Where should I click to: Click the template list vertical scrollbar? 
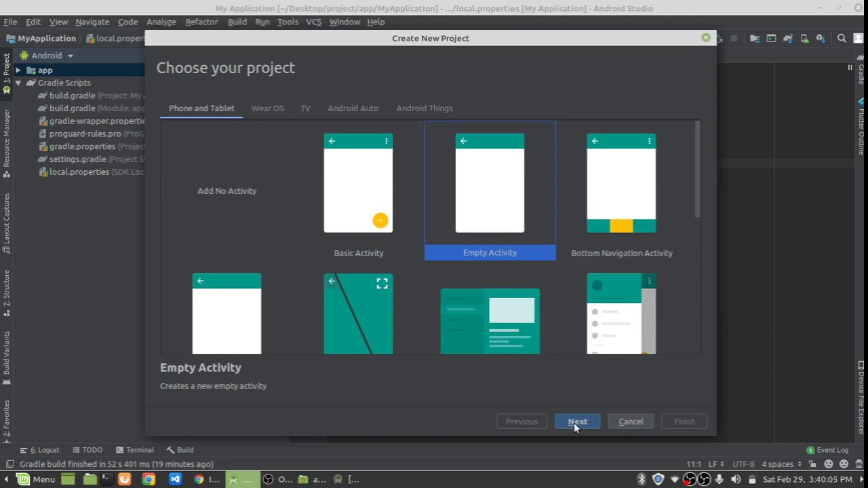coord(697,169)
